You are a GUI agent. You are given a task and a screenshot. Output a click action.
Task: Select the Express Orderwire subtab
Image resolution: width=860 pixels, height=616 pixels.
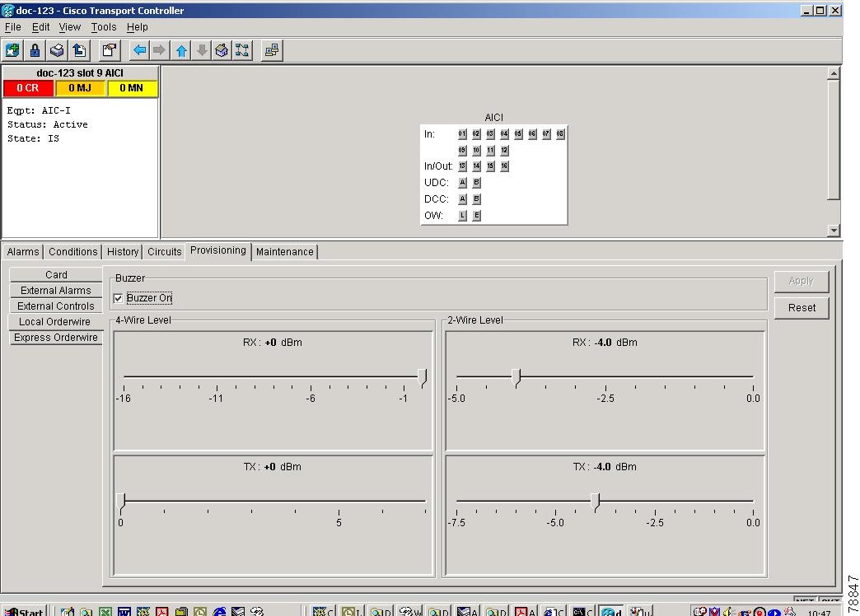click(56, 338)
